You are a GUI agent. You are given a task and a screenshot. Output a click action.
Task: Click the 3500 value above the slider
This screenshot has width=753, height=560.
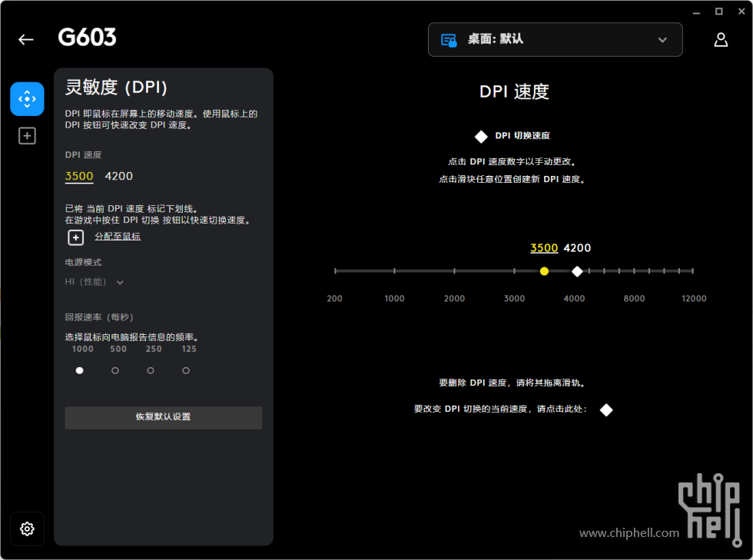tap(544, 248)
